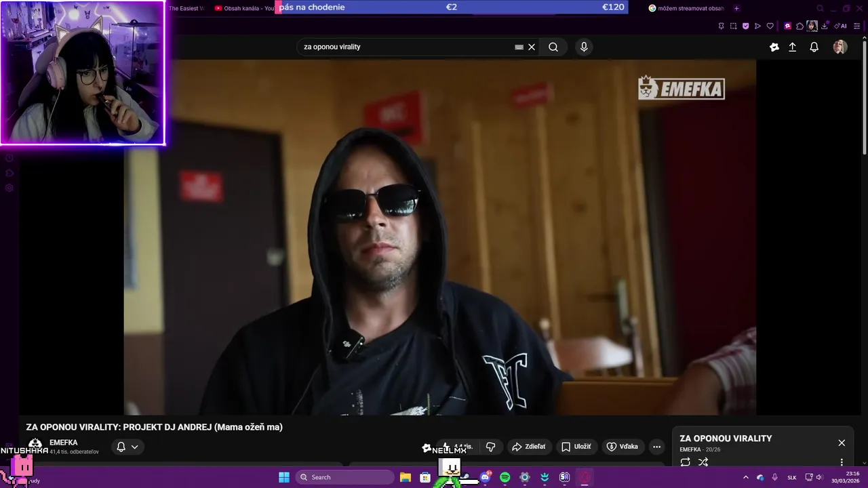Open playlist panel three-dots menu

tap(842, 462)
